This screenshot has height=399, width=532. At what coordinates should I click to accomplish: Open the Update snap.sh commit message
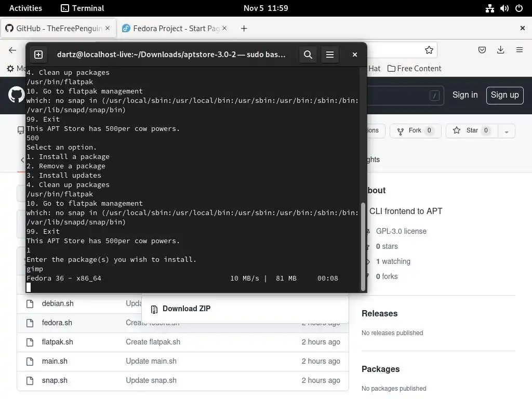point(151,381)
